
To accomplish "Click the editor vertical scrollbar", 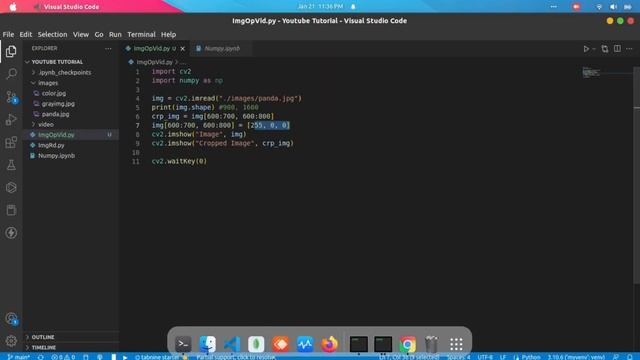I will (637, 176).
